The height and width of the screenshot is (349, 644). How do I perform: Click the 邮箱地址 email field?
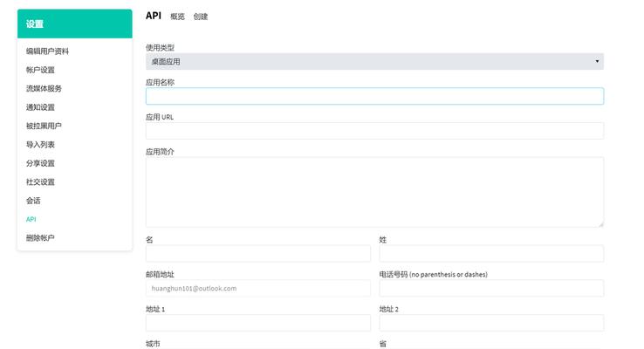click(258, 288)
